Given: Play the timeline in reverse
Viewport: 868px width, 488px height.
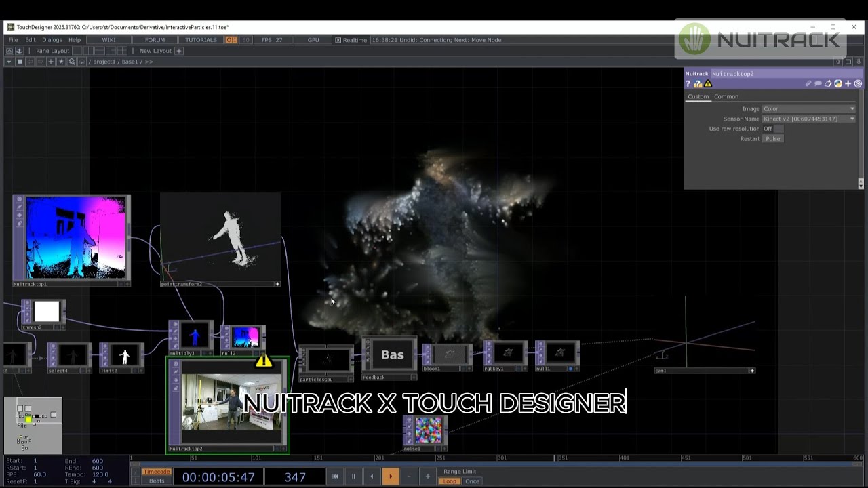Looking at the screenshot, I should coord(372,476).
